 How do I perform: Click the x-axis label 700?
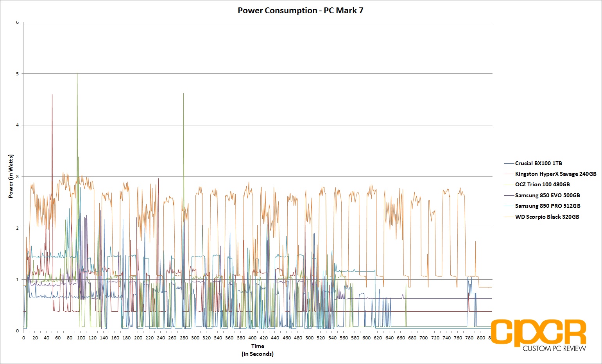pyautogui.click(x=424, y=338)
